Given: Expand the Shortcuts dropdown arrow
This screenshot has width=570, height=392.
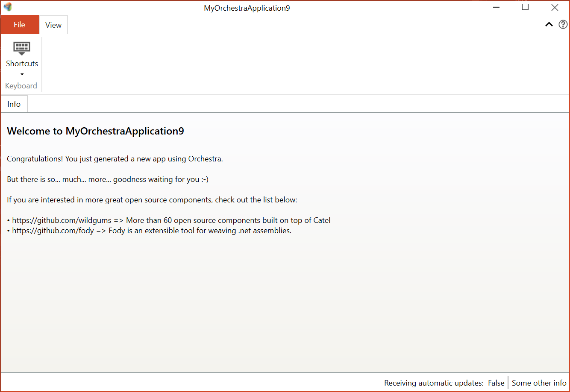Looking at the screenshot, I should [22, 75].
